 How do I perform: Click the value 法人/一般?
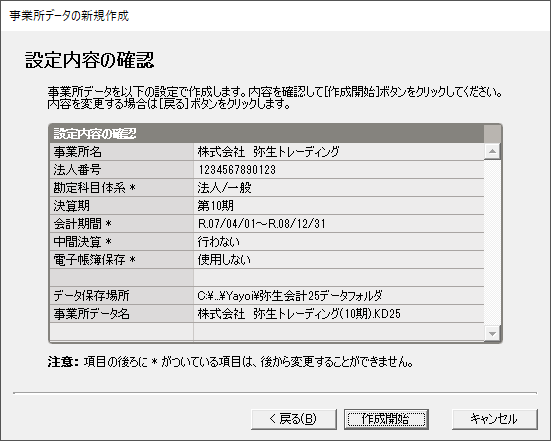[x=225, y=188]
